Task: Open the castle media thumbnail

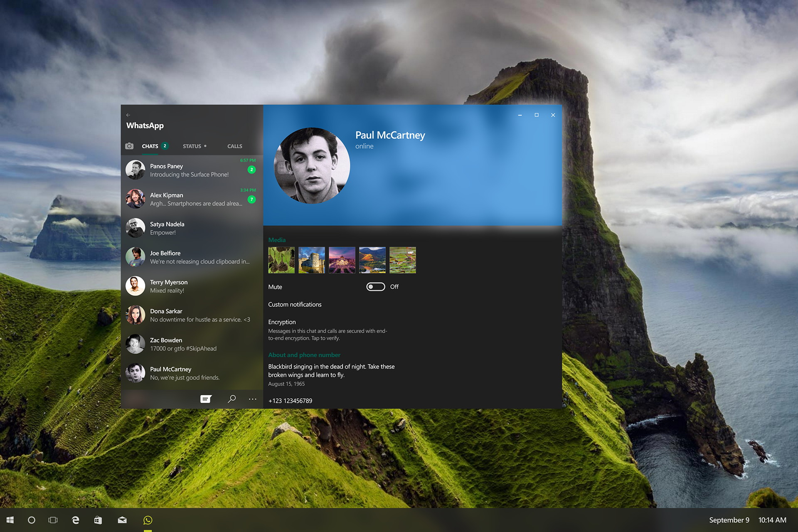Action: [312, 260]
